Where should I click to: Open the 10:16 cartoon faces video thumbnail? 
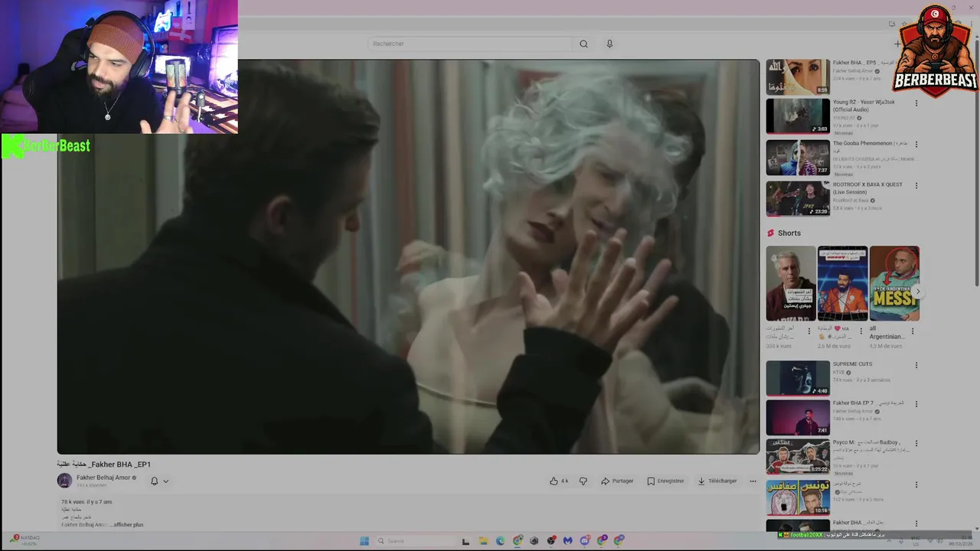click(x=798, y=497)
